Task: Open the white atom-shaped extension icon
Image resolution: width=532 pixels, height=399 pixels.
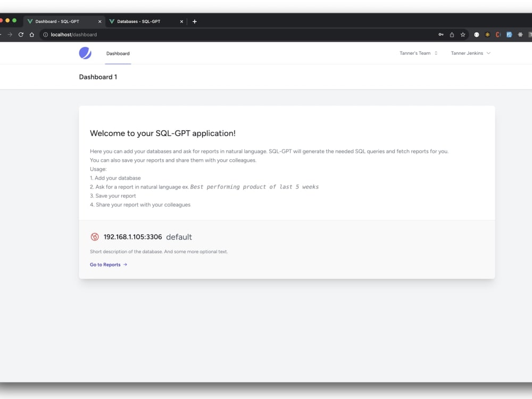Action: [520, 35]
